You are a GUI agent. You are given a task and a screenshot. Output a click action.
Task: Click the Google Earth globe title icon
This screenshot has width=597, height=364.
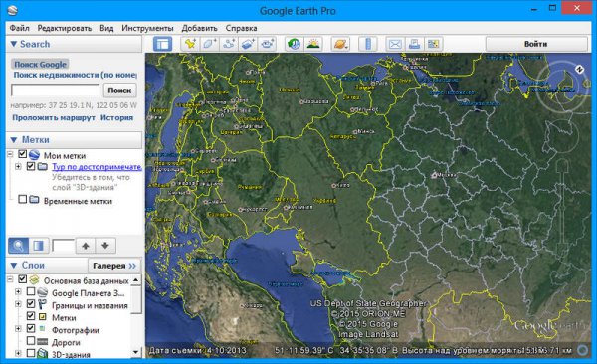(12, 10)
